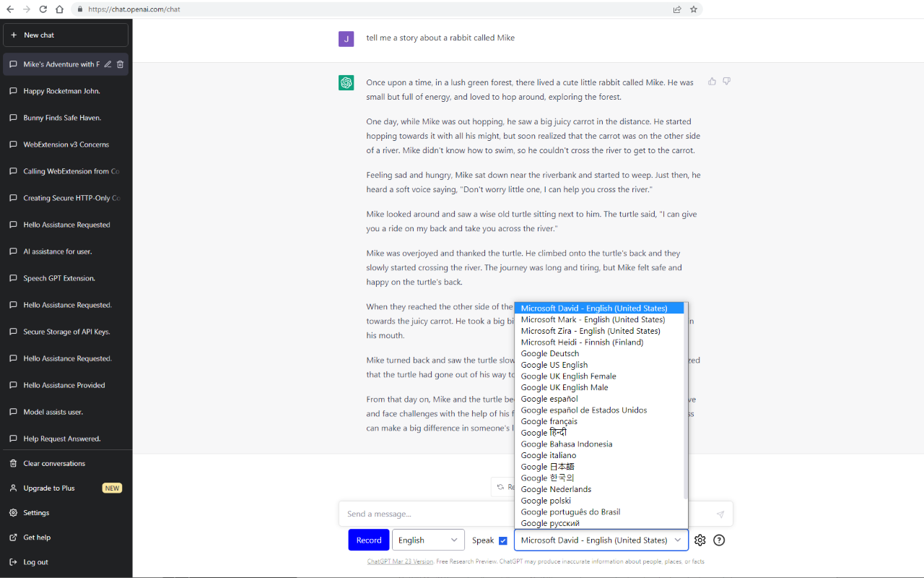Choose Google français voice
This screenshot has width=924, height=578.
coord(599,421)
